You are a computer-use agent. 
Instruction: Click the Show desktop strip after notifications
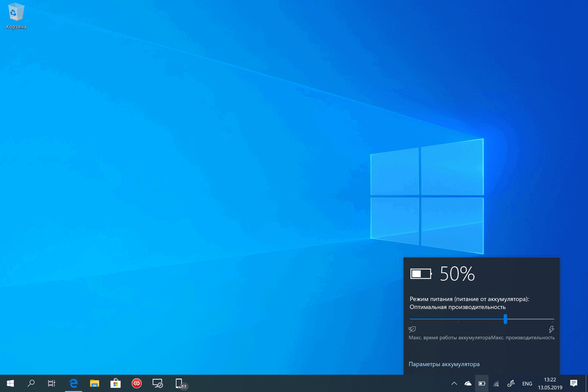pyautogui.click(x=586, y=383)
